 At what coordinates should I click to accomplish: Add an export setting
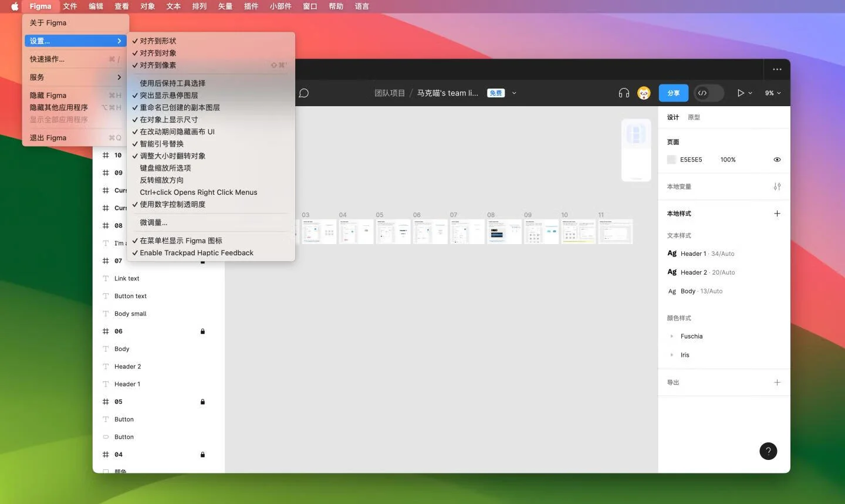(777, 383)
